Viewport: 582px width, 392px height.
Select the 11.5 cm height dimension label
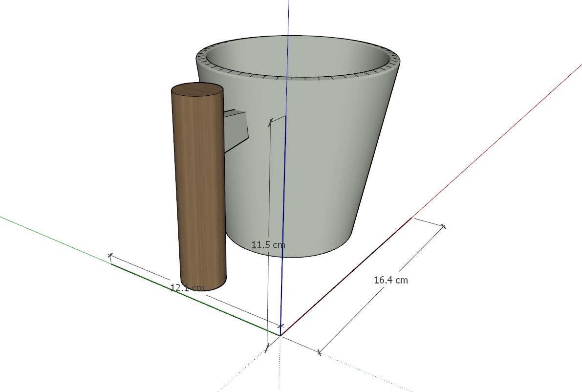[268, 245]
